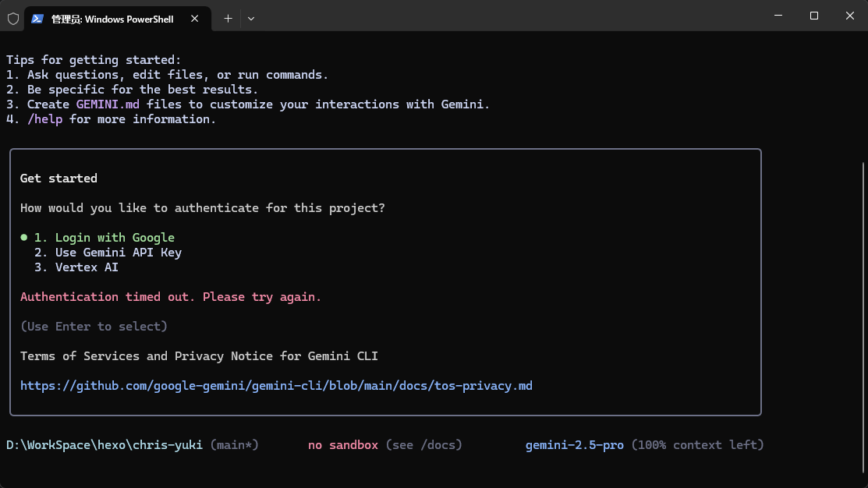Click the GEMINI.md text in the tips
Image resolution: width=868 pixels, height=488 pixels.
click(x=108, y=104)
